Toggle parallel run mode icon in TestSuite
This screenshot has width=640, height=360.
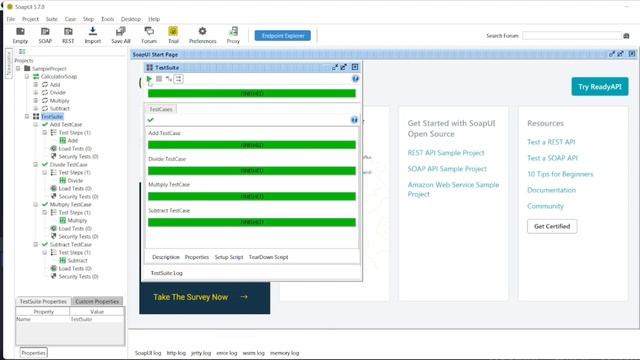tap(178, 79)
